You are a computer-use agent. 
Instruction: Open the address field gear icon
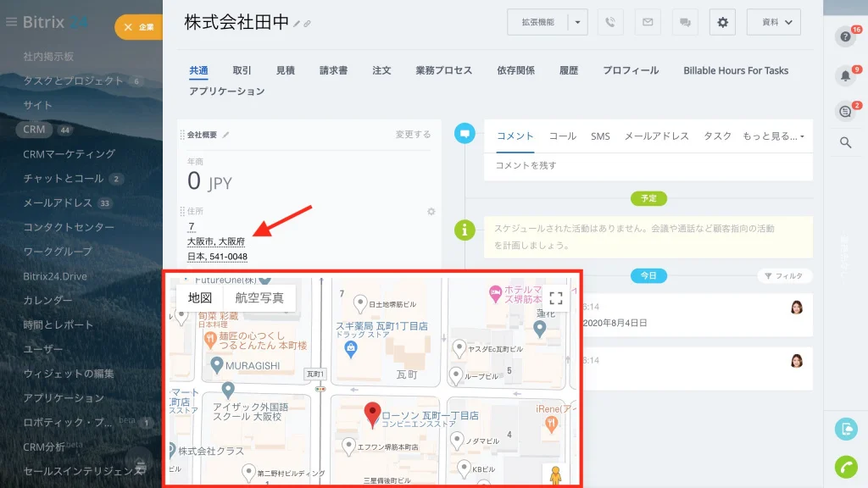tap(431, 211)
